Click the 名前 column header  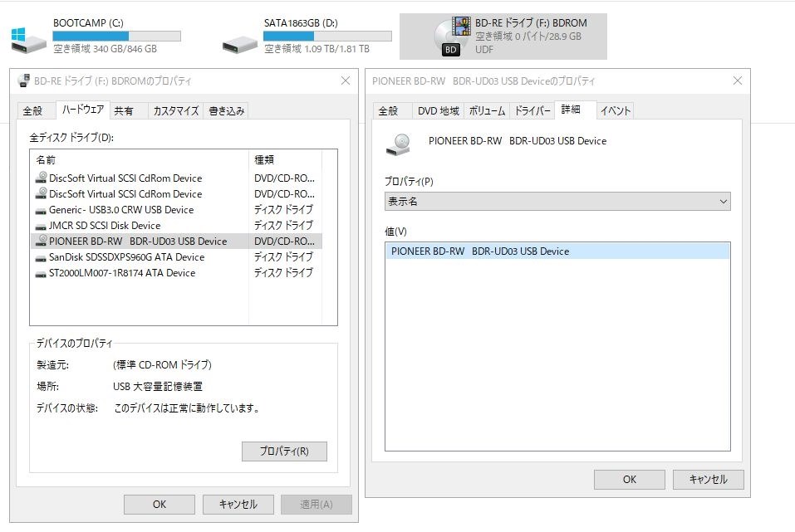pos(140,160)
